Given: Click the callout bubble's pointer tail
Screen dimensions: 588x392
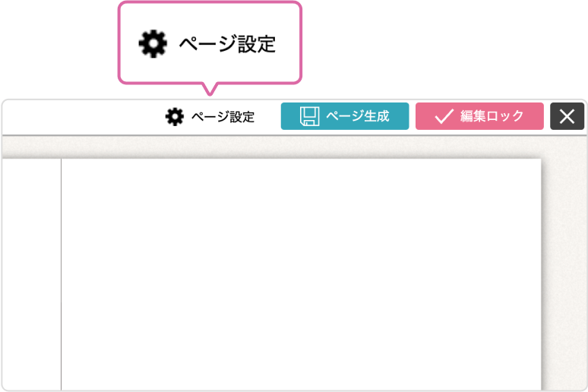Looking at the screenshot, I should pyautogui.click(x=210, y=90).
